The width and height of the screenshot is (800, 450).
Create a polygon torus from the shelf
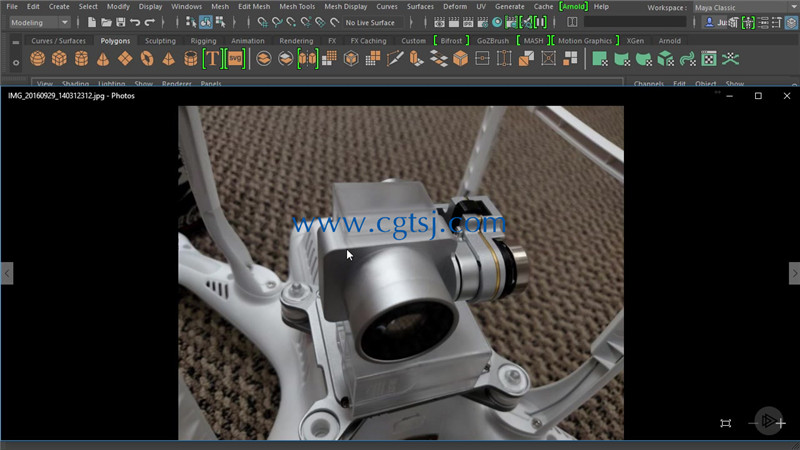point(147,59)
